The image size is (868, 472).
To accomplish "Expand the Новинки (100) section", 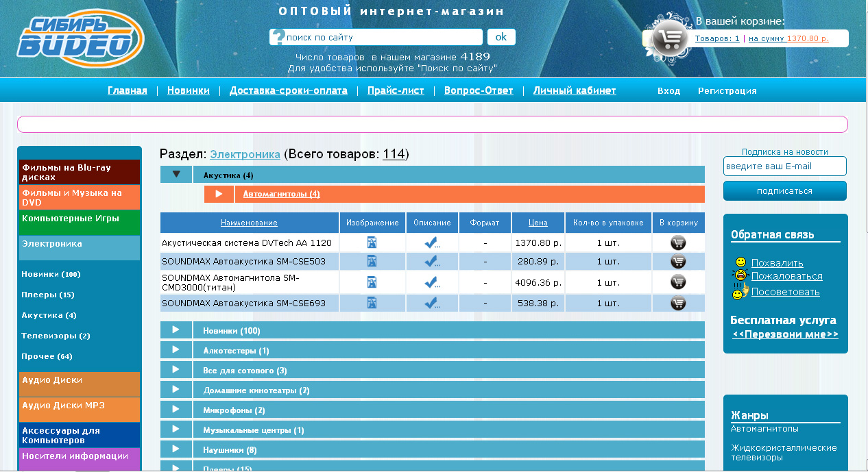I will coord(433,330).
